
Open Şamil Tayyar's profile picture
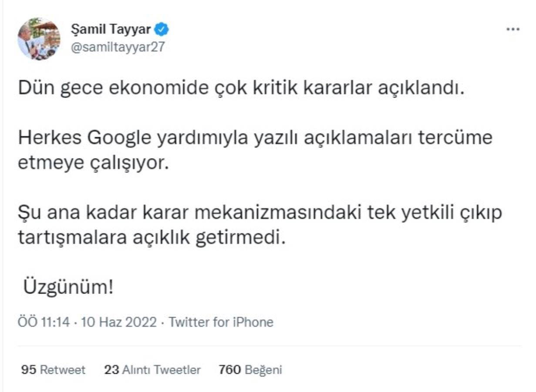[39, 39]
